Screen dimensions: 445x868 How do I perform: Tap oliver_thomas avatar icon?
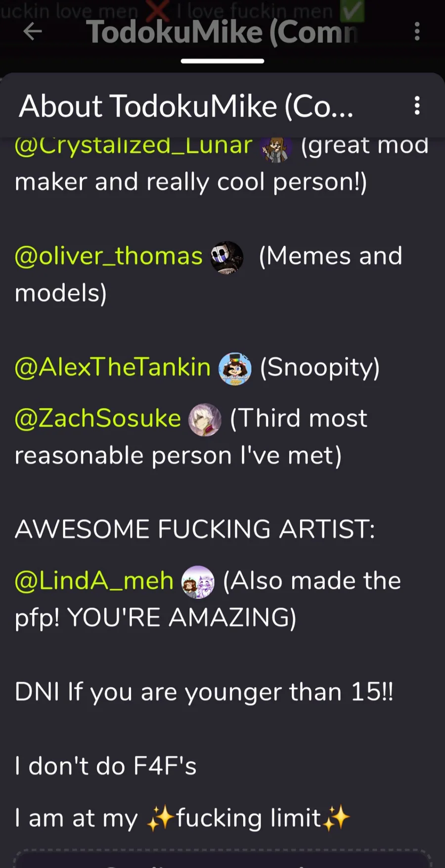pyautogui.click(x=227, y=258)
